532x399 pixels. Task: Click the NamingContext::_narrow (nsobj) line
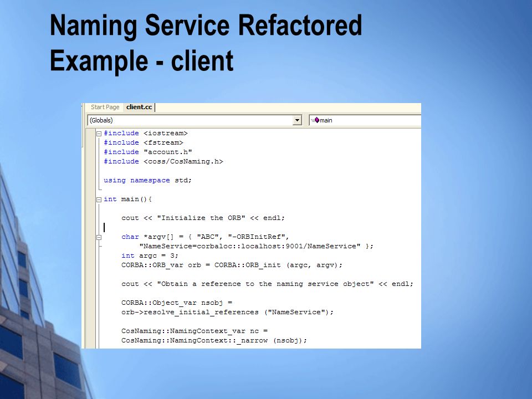214,340
